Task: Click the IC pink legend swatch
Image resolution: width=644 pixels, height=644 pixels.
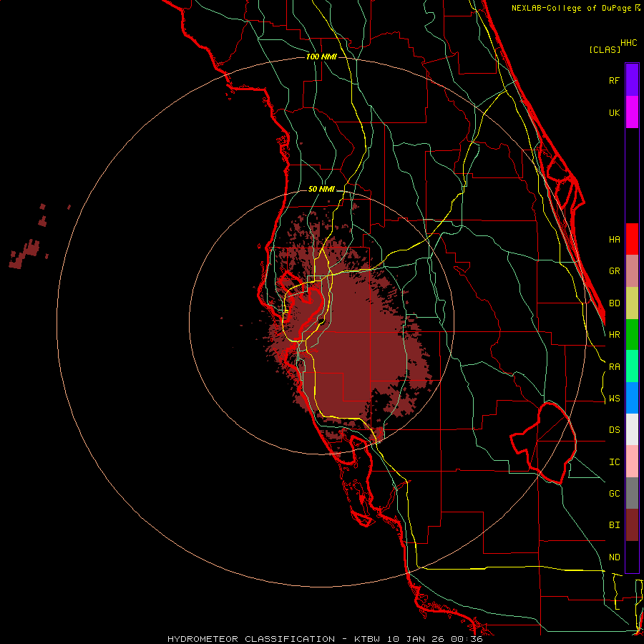Action: [x=632, y=462]
